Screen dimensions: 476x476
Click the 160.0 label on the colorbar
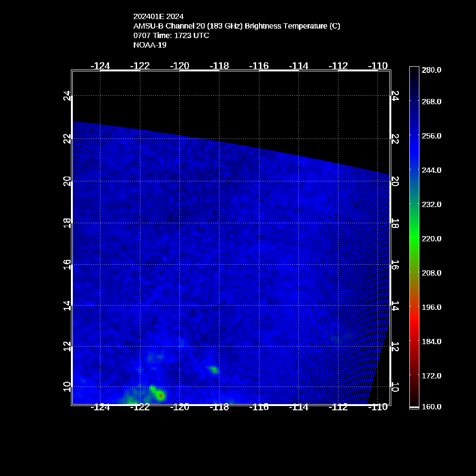point(431,407)
